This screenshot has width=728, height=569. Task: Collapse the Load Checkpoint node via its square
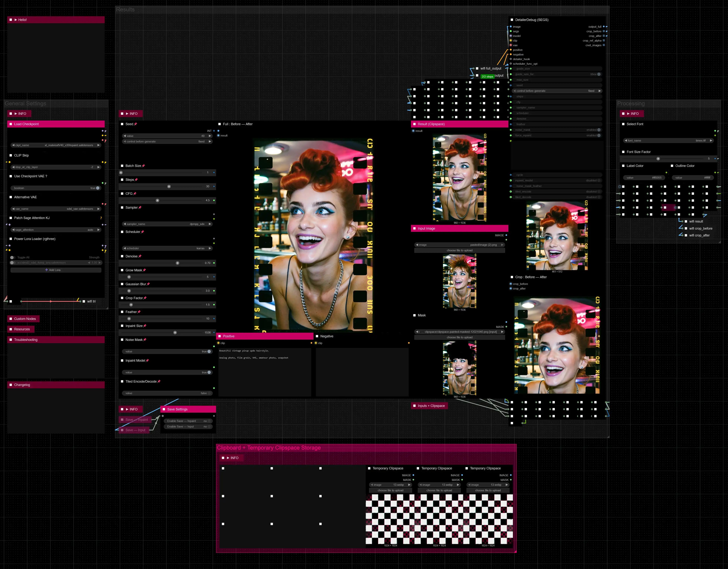coord(11,124)
